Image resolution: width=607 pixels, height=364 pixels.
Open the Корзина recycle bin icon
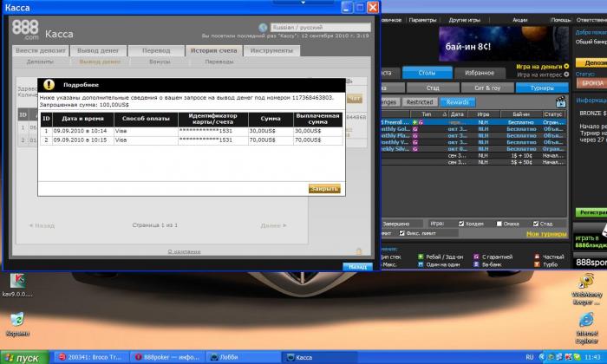[x=17, y=324]
